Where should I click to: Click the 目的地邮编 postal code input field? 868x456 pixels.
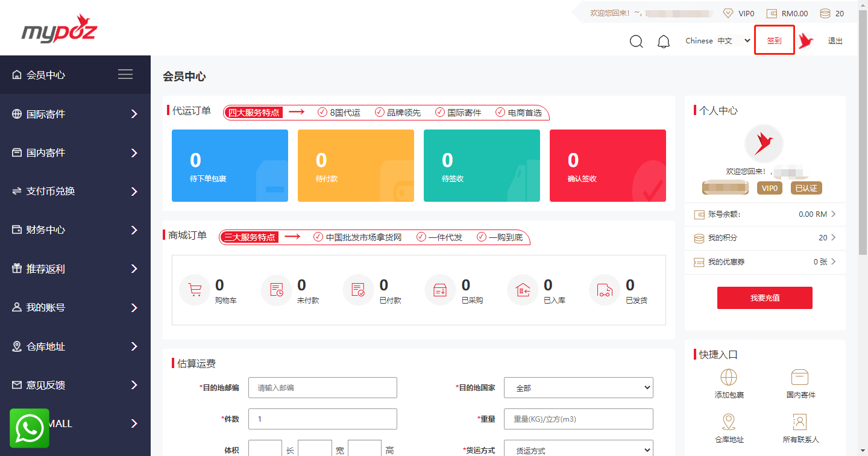pos(322,387)
